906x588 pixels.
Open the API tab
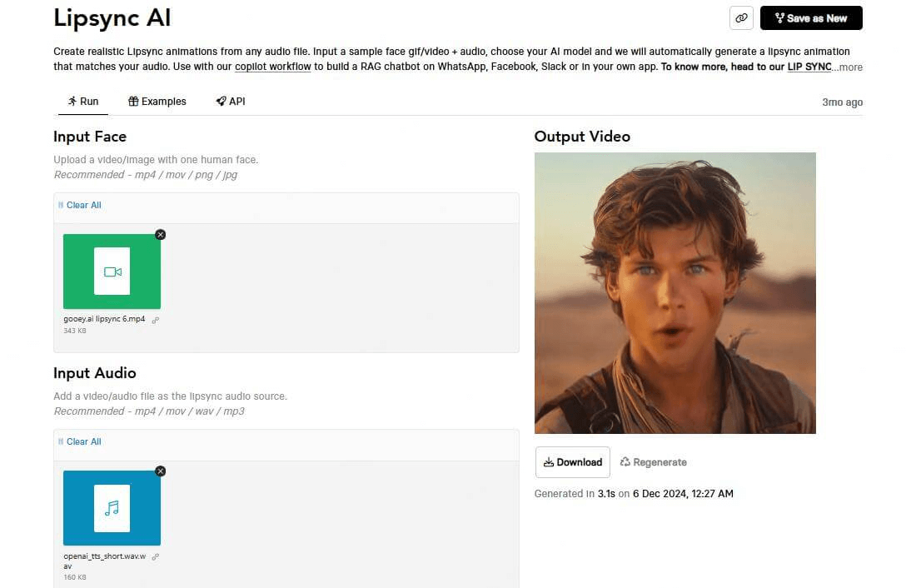tap(231, 102)
